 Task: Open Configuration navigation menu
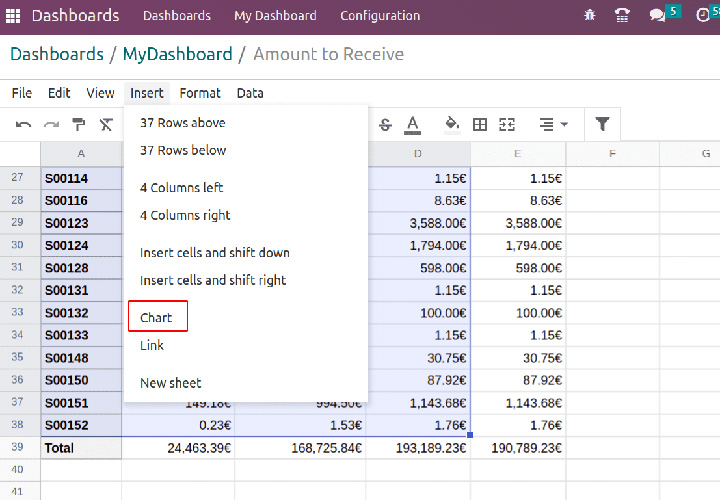(x=380, y=16)
